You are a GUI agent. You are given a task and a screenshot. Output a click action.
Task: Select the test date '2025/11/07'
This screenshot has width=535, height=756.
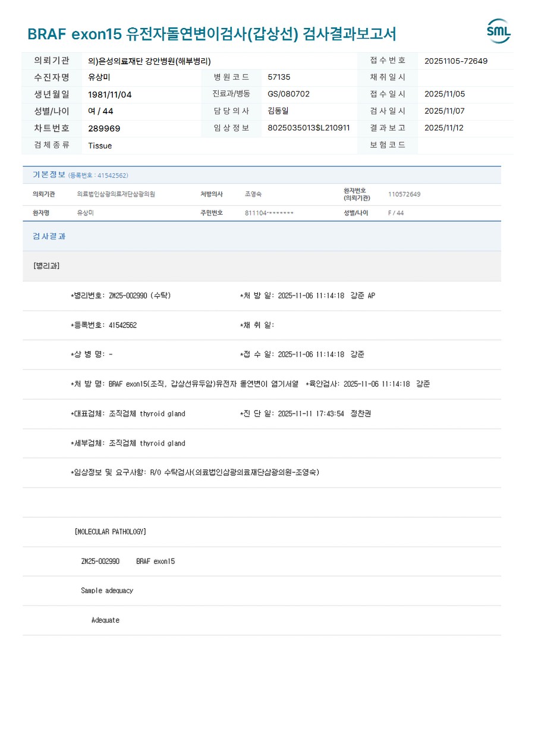coord(445,111)
